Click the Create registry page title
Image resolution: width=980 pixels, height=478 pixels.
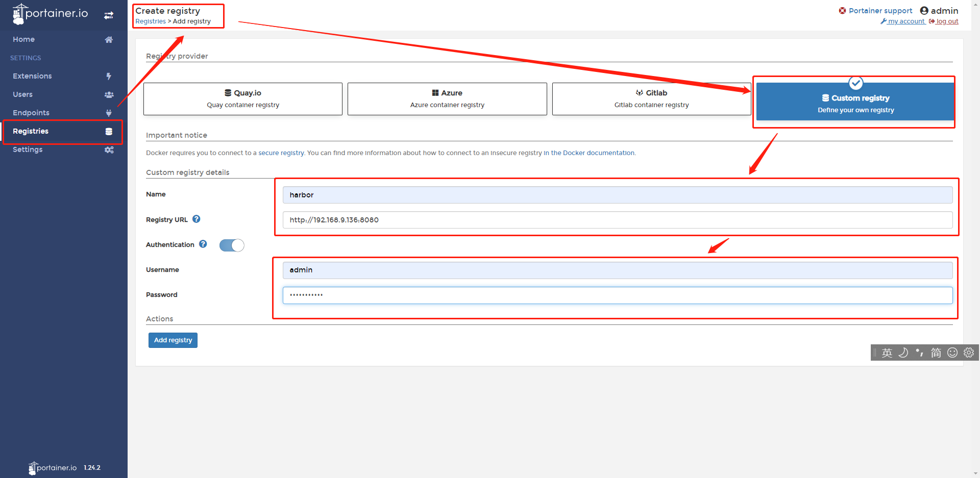[168, 11]
